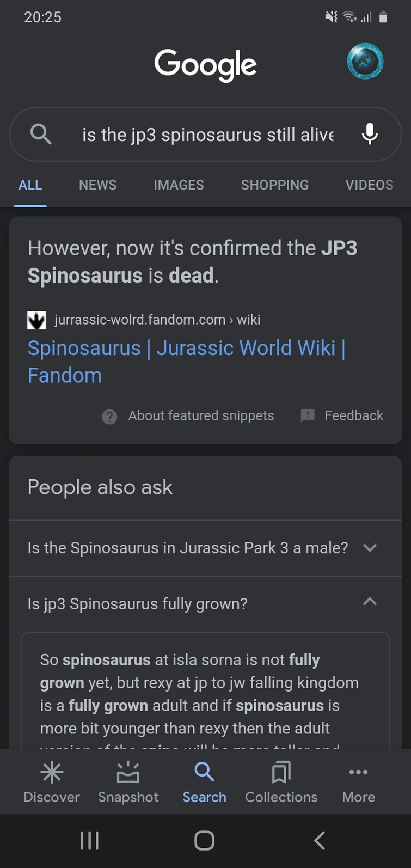411x868 pixels.
Task: Tap the question mark help icon near featured snippets
Action: point(109,415)
